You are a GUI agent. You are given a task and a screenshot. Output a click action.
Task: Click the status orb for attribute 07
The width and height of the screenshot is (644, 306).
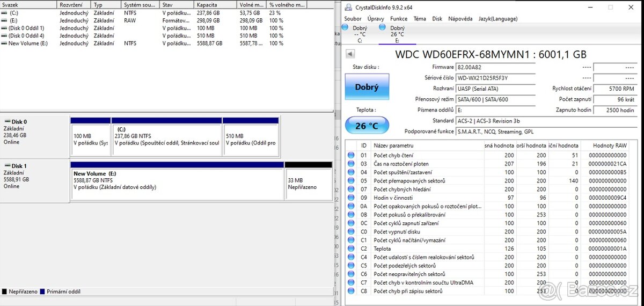tap(351, 190)
